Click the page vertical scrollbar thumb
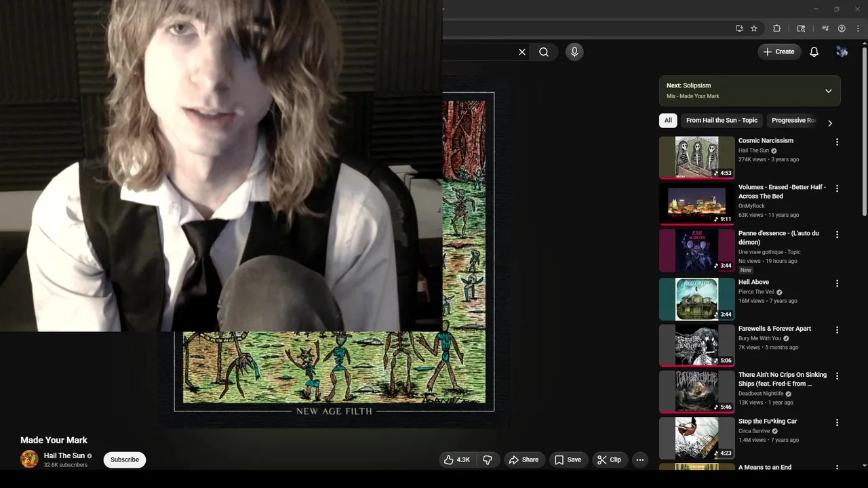 pyautogui.click(x=864, y=132)
